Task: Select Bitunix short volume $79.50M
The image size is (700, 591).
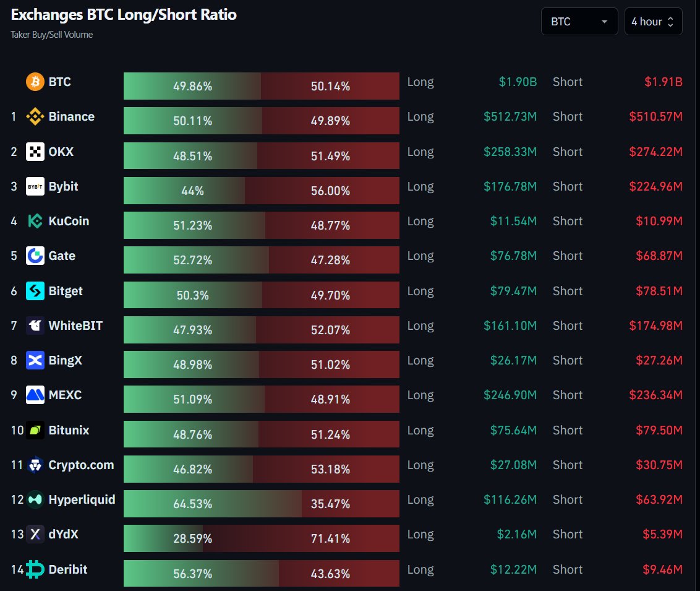Action: (659, 430)
